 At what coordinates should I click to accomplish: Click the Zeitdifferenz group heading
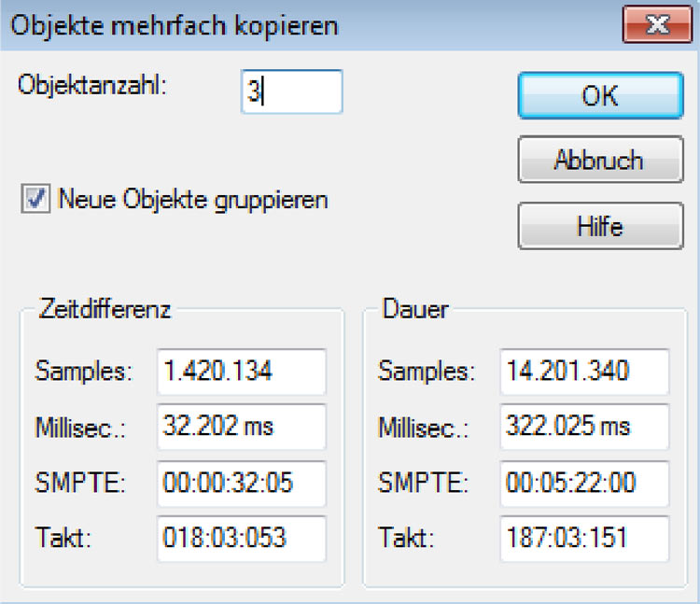point(105,309)
